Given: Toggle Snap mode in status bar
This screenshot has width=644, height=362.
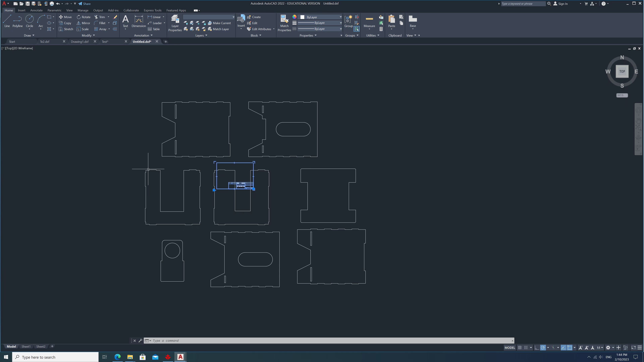Looking at the screenshot, I should [x=526, y=348].
